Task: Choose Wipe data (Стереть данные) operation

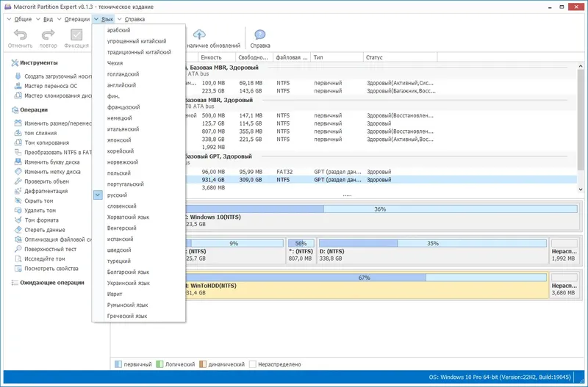Action: (49, 230)
